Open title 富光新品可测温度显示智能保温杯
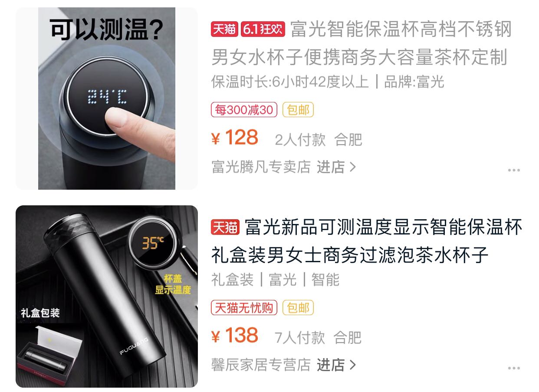 [384, 227]
